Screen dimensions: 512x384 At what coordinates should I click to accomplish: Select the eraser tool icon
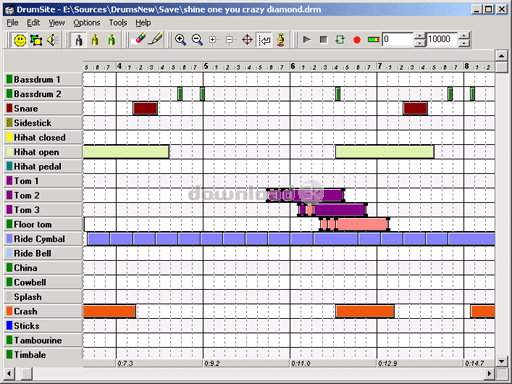click(139, 40)
